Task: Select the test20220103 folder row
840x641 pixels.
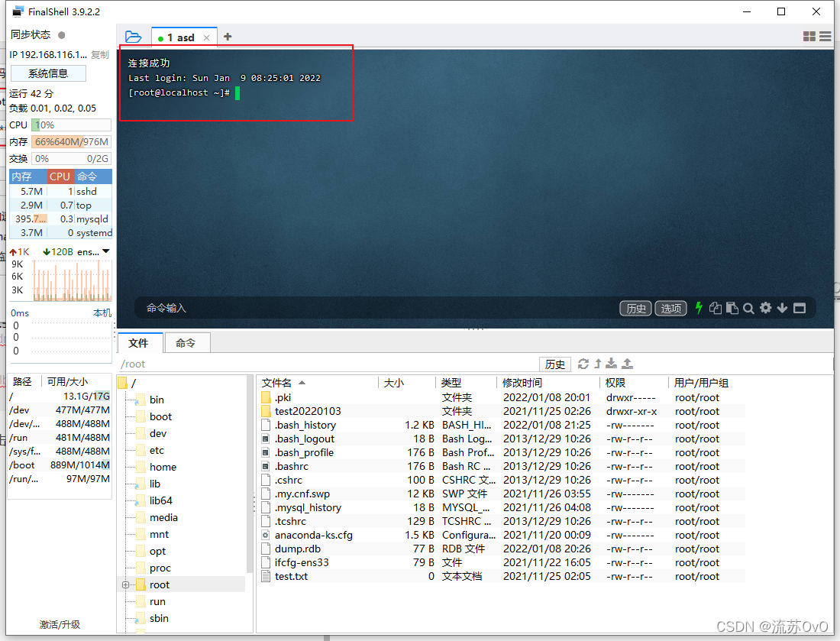Action: coord(501,411)
